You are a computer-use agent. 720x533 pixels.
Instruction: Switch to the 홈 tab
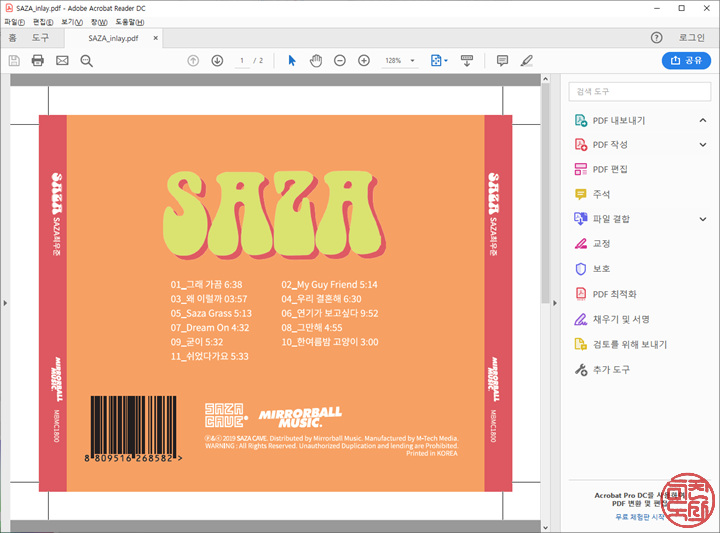click(12, 38)
